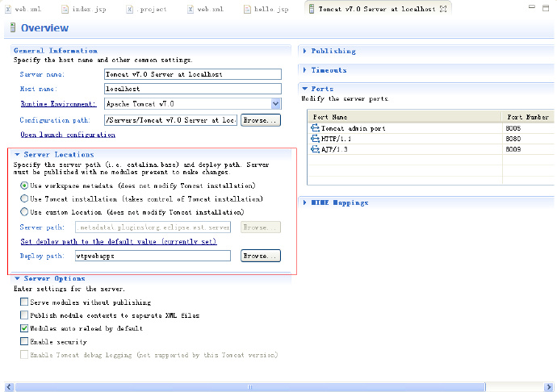Viewport: 557px width, 392px height.
Task: Expand the Timeouts section
Action: [305, 70]
